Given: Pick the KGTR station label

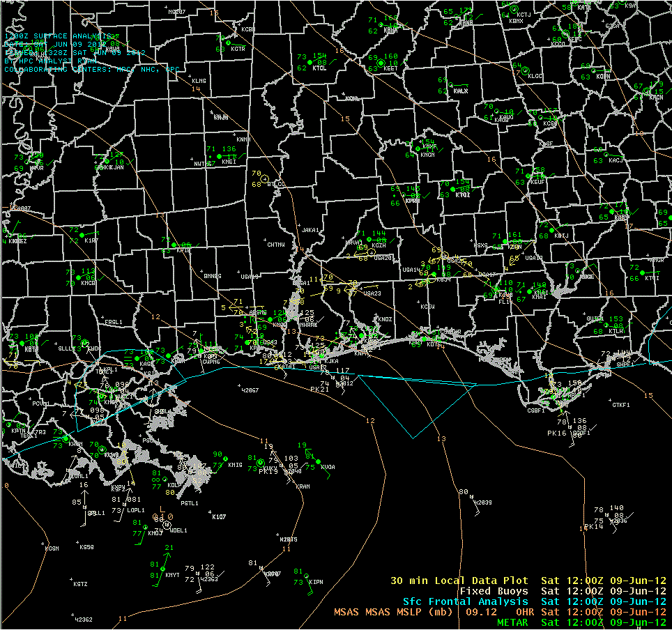Looking at the screenshot, I should pyautogui.click(x=238, y=49).
